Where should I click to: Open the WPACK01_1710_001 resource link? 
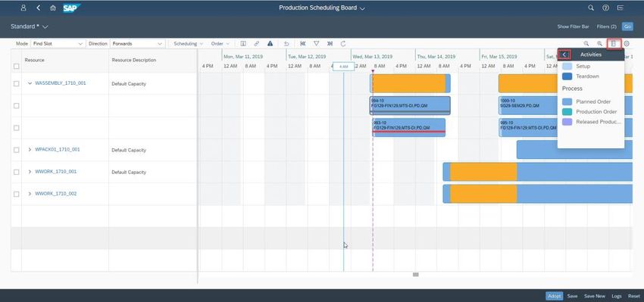(58, 150)
